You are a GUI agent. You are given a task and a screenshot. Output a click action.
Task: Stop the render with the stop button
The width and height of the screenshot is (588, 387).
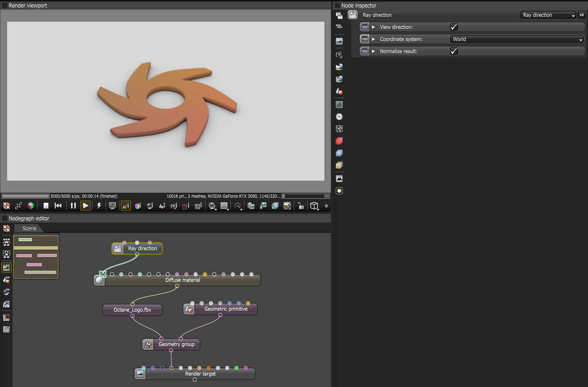pyautogui.click(x=46, y=206)
